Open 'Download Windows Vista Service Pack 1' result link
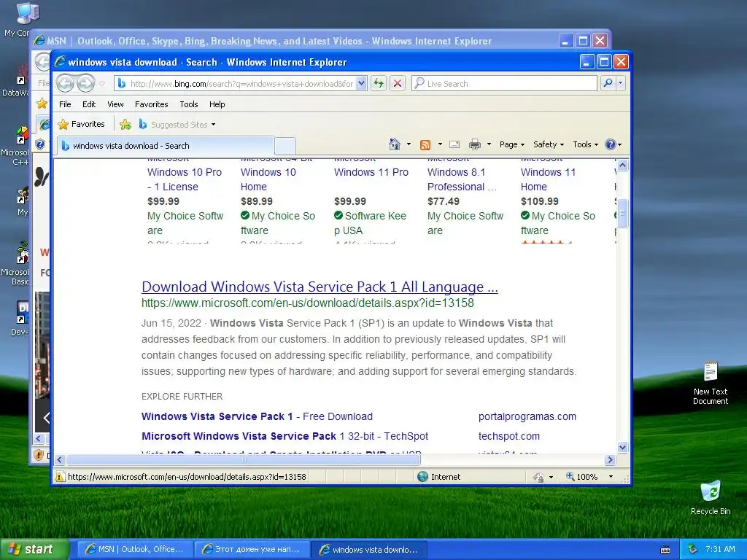This screenshot has width=747, height=560. (320, 287)
